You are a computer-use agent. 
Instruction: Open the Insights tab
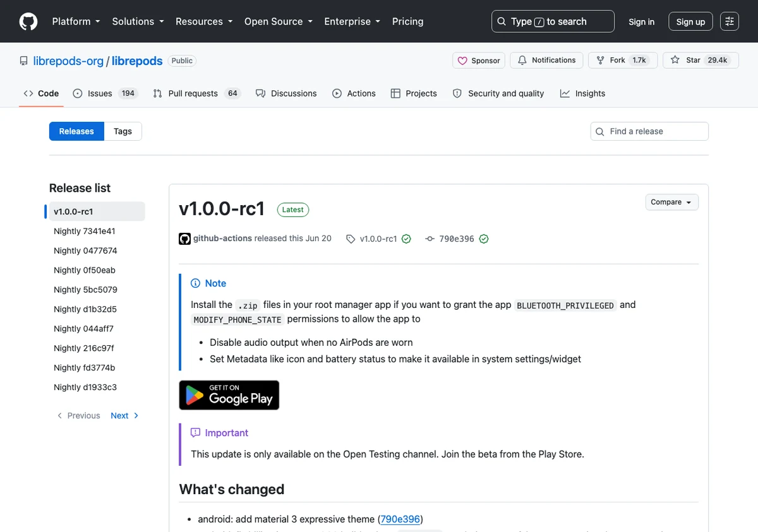pos(582,93)
